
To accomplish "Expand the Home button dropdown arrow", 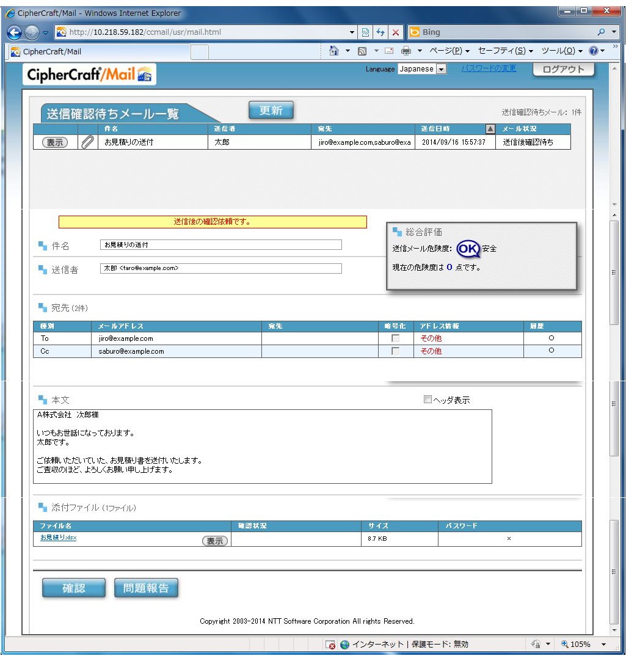I will tap(348, 51).
